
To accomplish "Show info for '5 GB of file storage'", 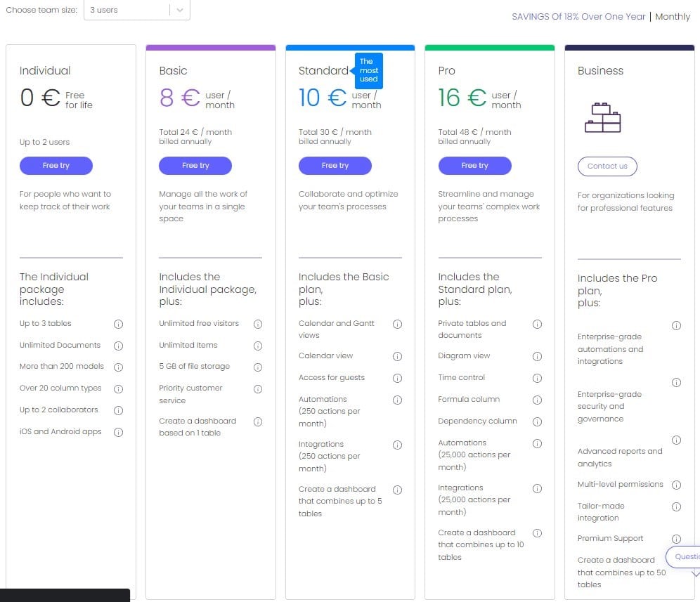I will 258,367.
